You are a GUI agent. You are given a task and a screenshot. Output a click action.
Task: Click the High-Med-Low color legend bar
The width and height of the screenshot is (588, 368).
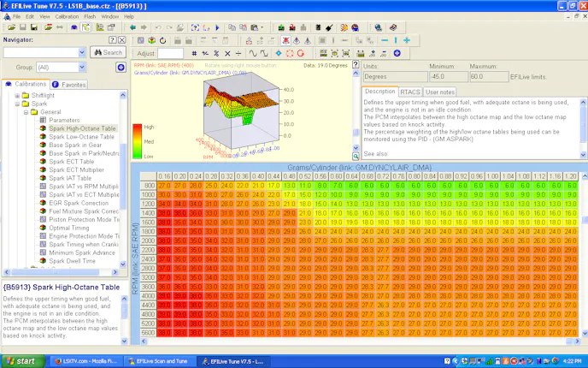[137, 142]
